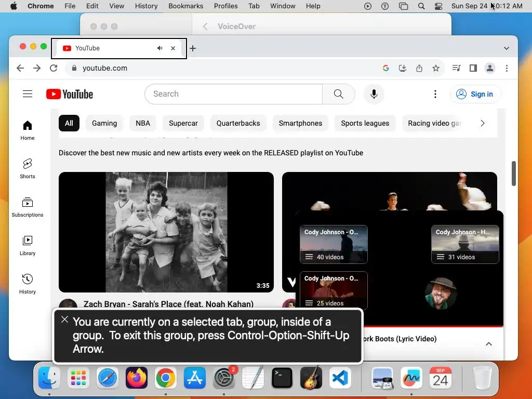The height and width of the screenshot is (399, 532).
Task: Click the page vertical scrollbar
Action: pos(514,174)
